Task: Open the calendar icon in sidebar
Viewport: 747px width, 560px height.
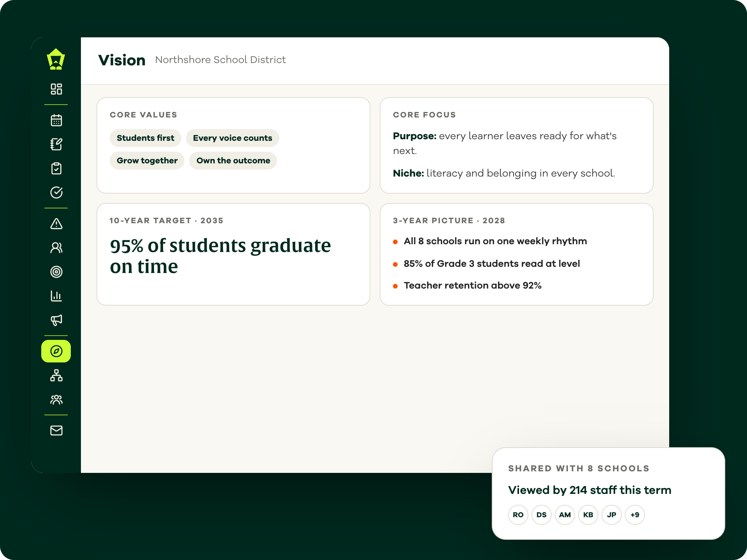Action: point(56,120)
